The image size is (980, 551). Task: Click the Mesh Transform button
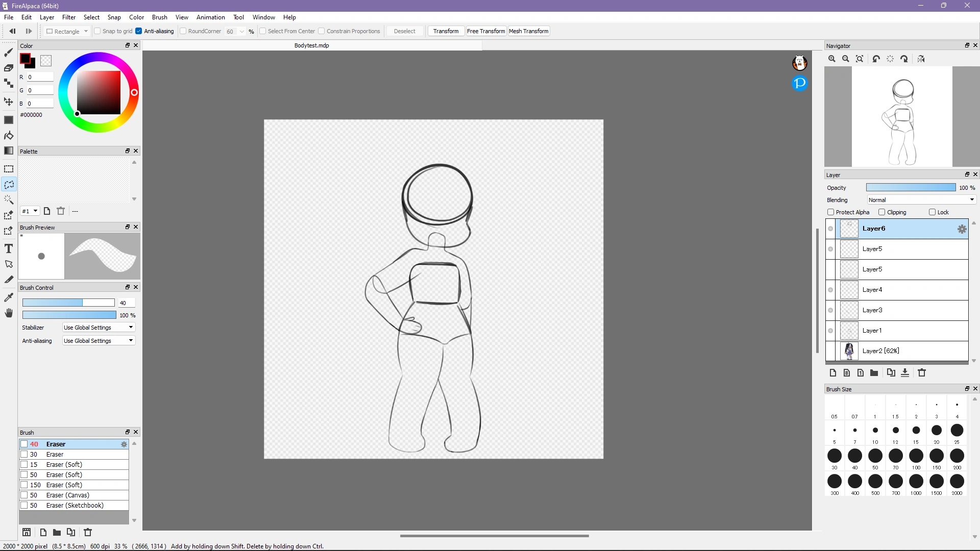(x=528, y=31)
